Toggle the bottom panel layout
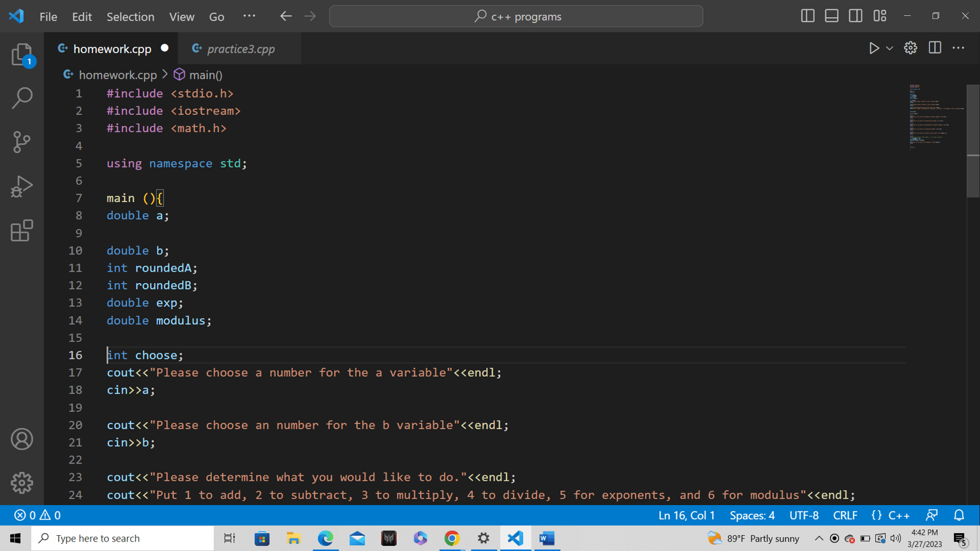The height and width of the screenshot is (551, 980). [831, 16]
